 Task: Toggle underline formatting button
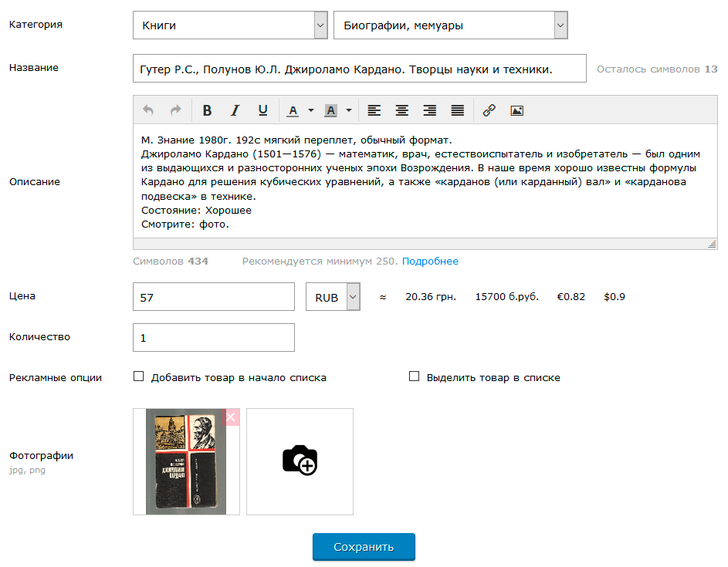263,110
